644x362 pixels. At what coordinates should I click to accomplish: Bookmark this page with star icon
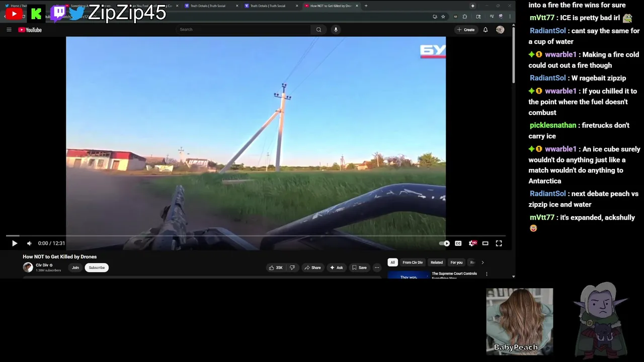click(443, 17)
